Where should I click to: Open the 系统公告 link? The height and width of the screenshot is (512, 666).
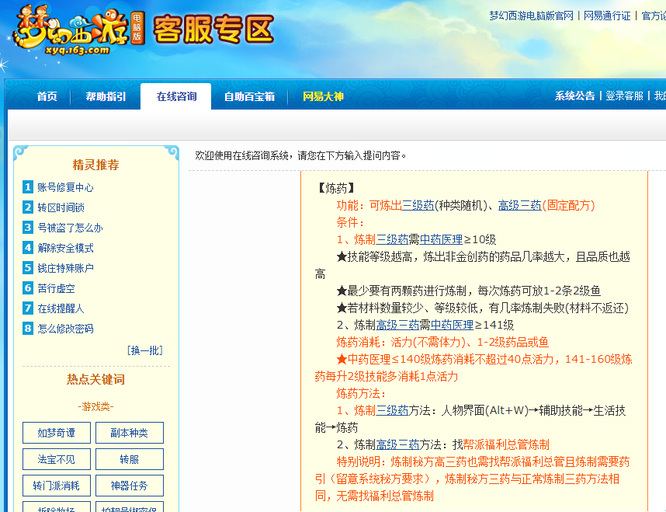[575, 96]
